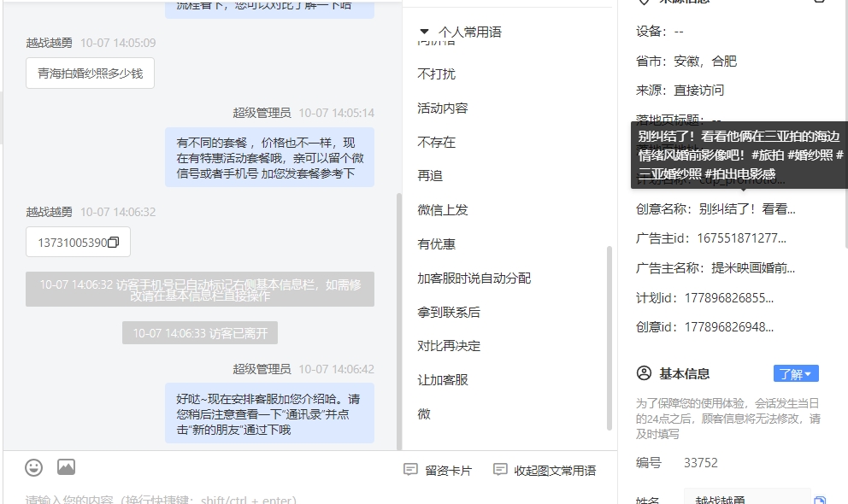Viewport: 848px width, 504px height.
Task: Click sender name 越战越勇 at 14:05:09
Action: click(50, 43)
